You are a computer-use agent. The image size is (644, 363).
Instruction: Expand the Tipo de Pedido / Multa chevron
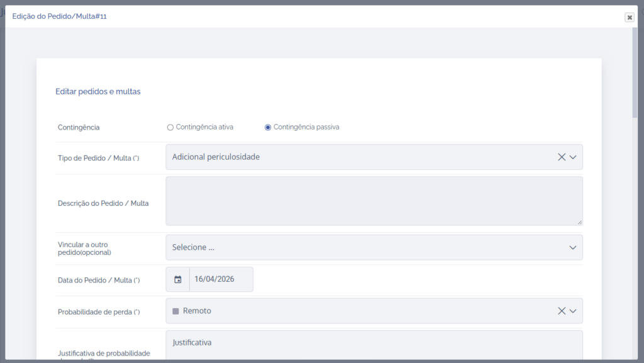[x=573, y=157]
